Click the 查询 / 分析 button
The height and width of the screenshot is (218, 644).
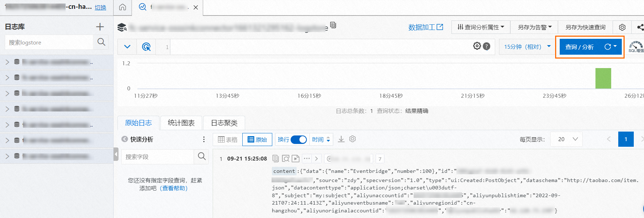pyautogui.click(x=579, y=47)
